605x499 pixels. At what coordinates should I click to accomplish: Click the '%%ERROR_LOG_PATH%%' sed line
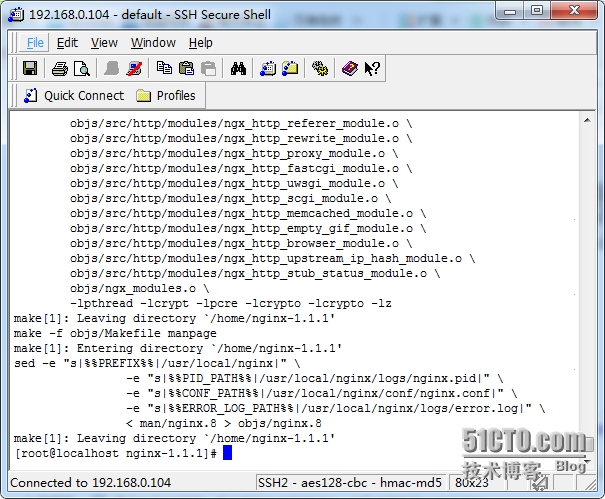335,408
